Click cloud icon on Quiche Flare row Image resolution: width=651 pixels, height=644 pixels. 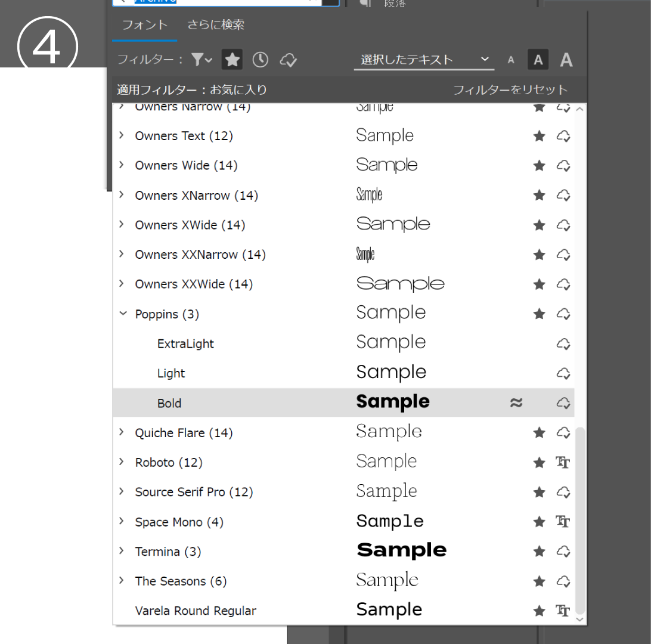[x=563, y=433]
